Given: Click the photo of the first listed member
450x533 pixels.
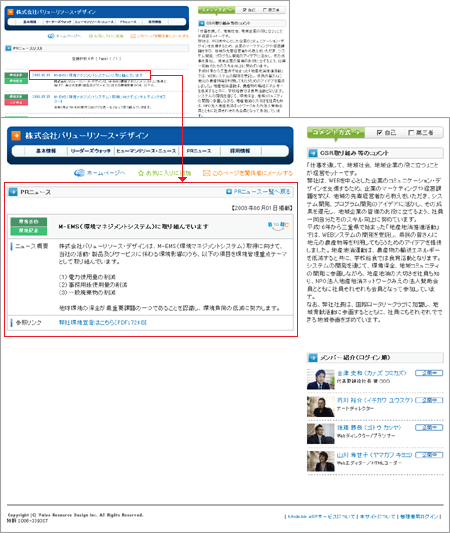Looking at the screenshot, I should click(x=321, y=379).
